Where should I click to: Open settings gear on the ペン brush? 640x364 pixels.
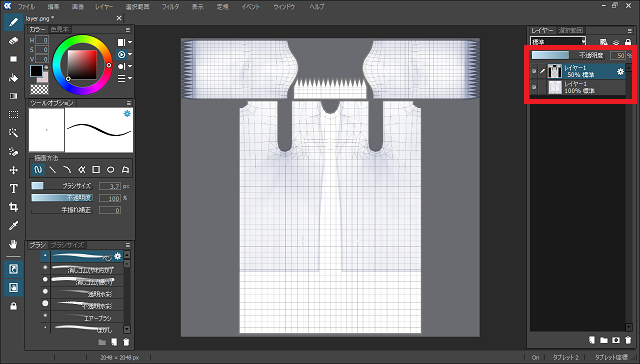point(118,256)
